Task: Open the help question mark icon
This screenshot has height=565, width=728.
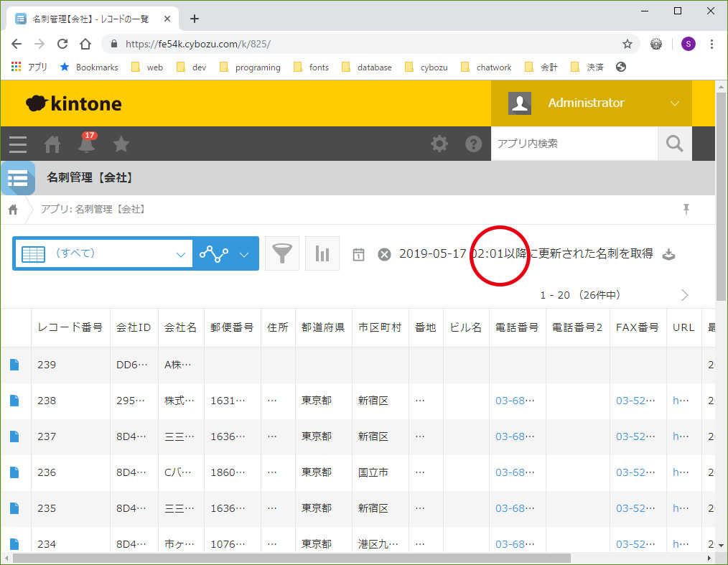Action: [x=474, y=144]
